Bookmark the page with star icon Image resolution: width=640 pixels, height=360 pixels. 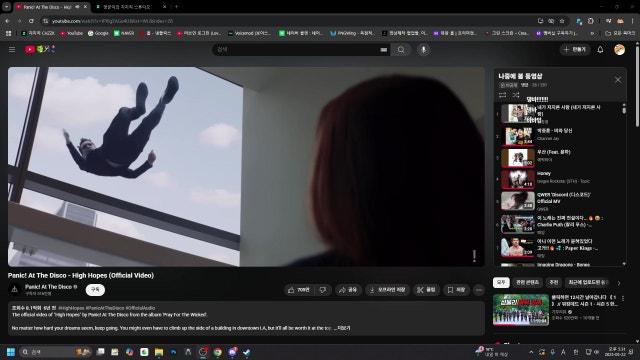coord(562,21)
